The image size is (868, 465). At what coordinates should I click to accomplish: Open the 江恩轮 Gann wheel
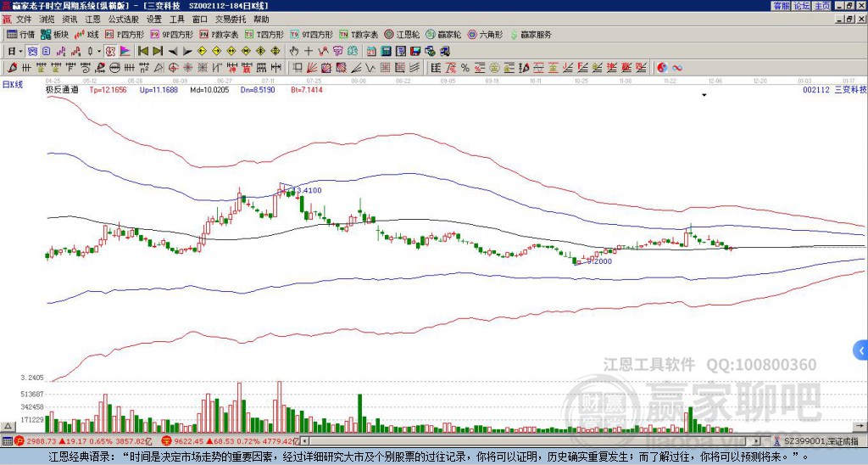(x=402, y=34)
